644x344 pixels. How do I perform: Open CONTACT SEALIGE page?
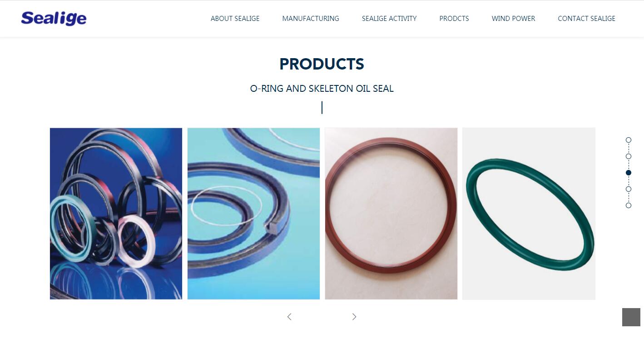pyautogui.click(x=587, y=19)
